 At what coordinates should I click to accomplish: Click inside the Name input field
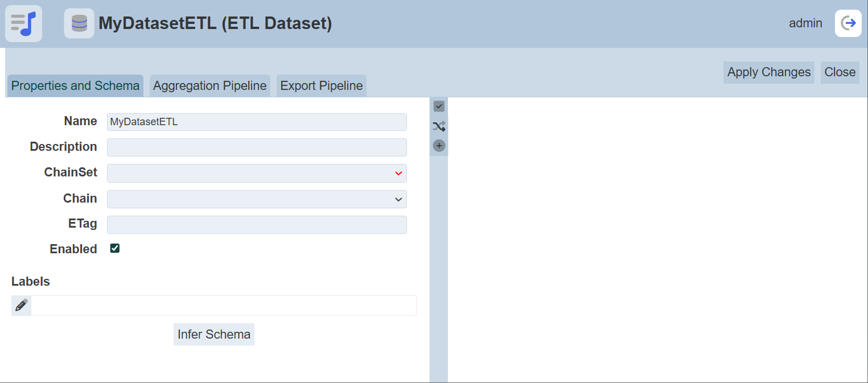click(256, 122)
